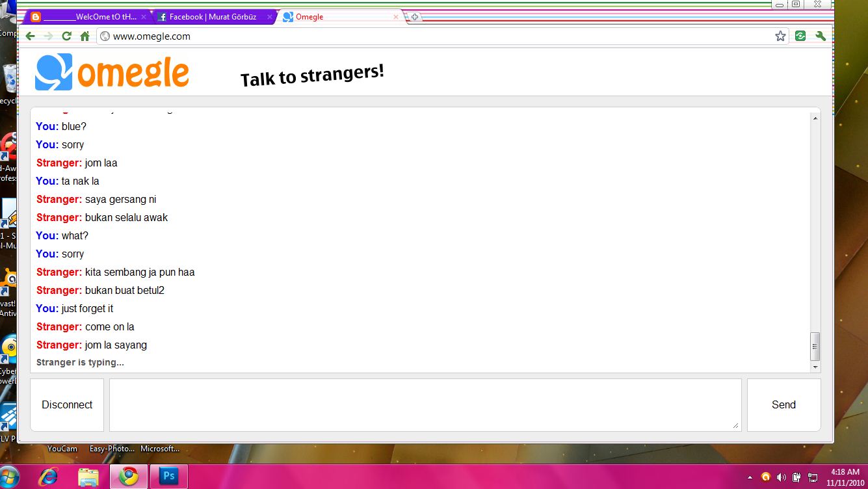Open the Chrome wrench settings menu
This screenshot has height=489, width=868.
tap(821, 36)
